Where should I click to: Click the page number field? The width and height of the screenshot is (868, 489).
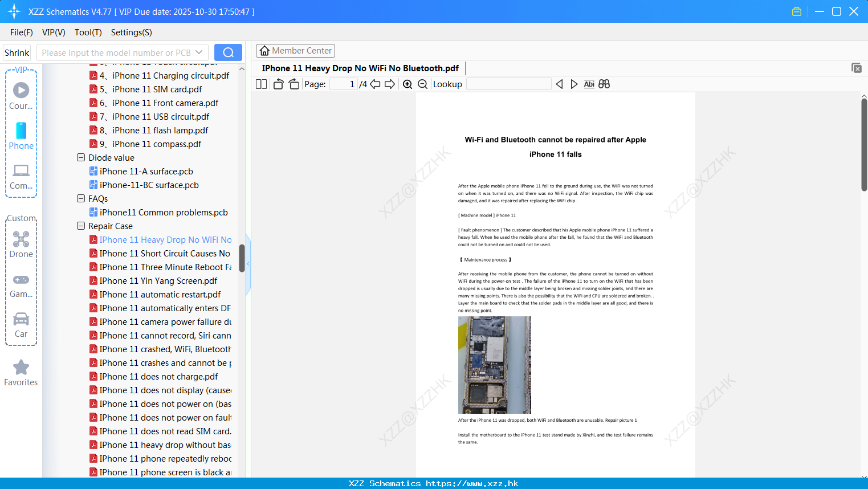coord(344,84)
